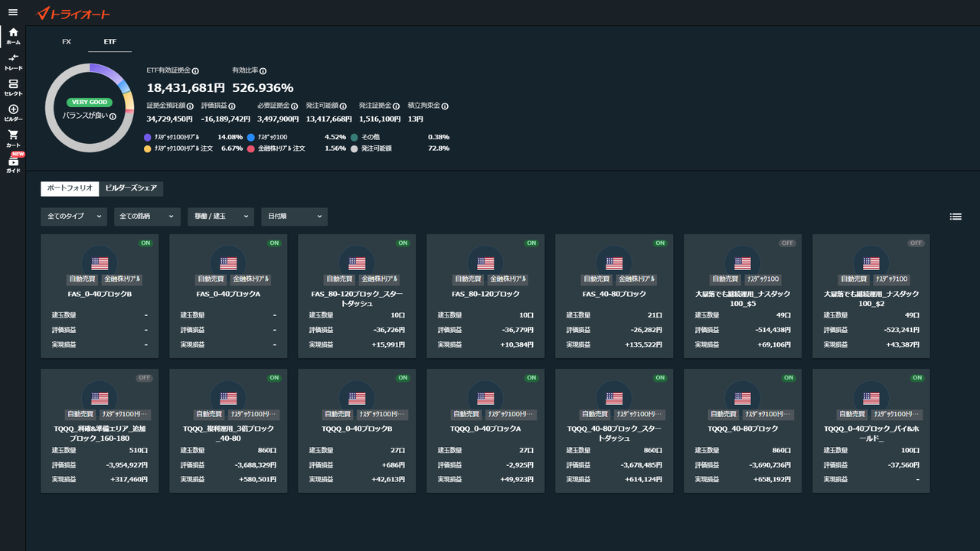Go to ホーム in the sidebar
The width and height of the screenshot is (980, 551).
[x=13, y=36]
